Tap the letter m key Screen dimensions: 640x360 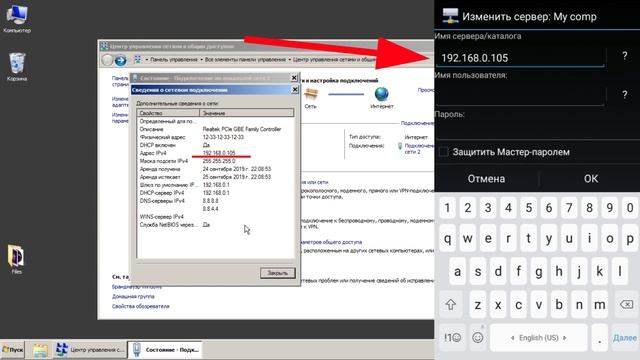tap(600, 304)
